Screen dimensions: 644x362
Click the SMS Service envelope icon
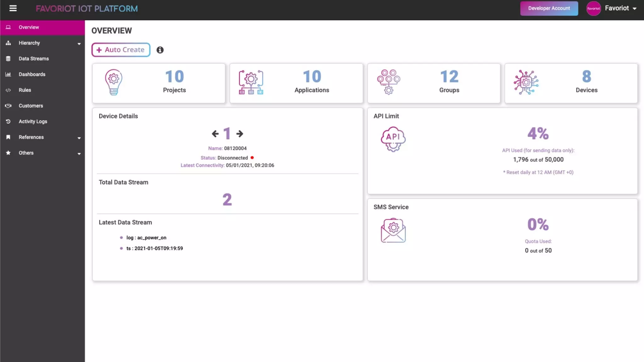pyautogui.click(x=393, y=230)
